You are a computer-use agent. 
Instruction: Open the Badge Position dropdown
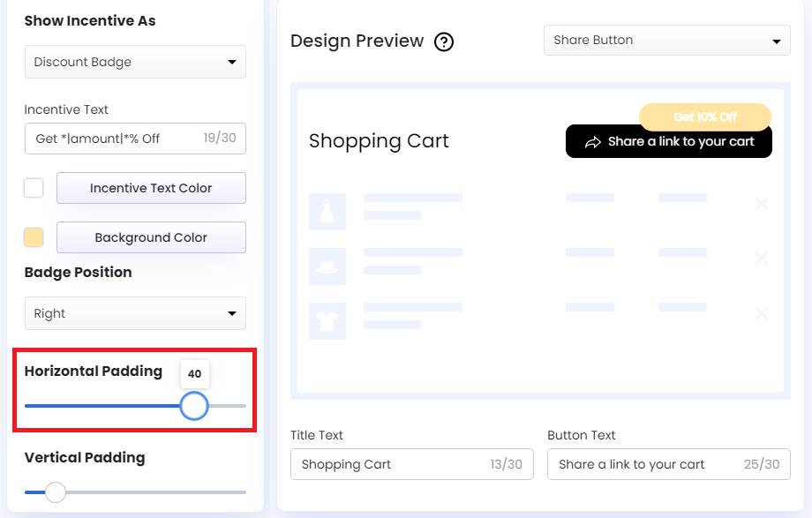pyautogui.click(x=134, y=313)
